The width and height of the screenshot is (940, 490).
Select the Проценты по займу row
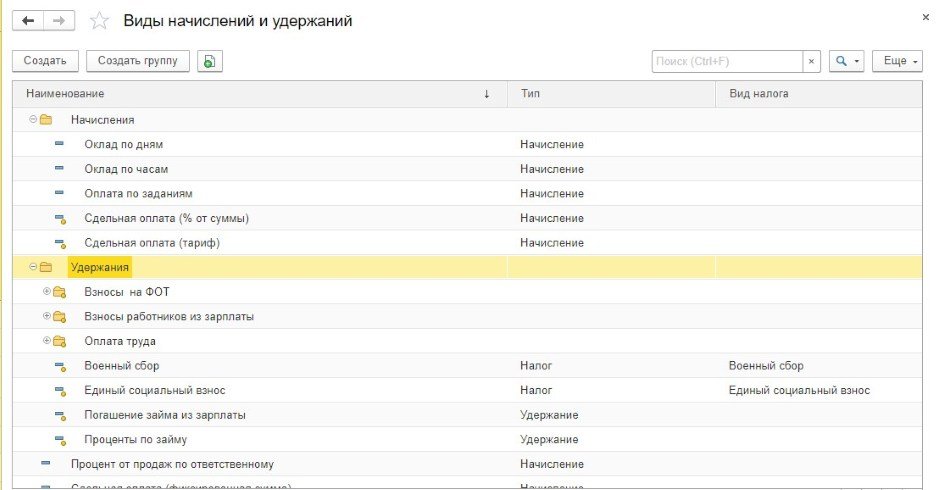click(x=468, y=440)
